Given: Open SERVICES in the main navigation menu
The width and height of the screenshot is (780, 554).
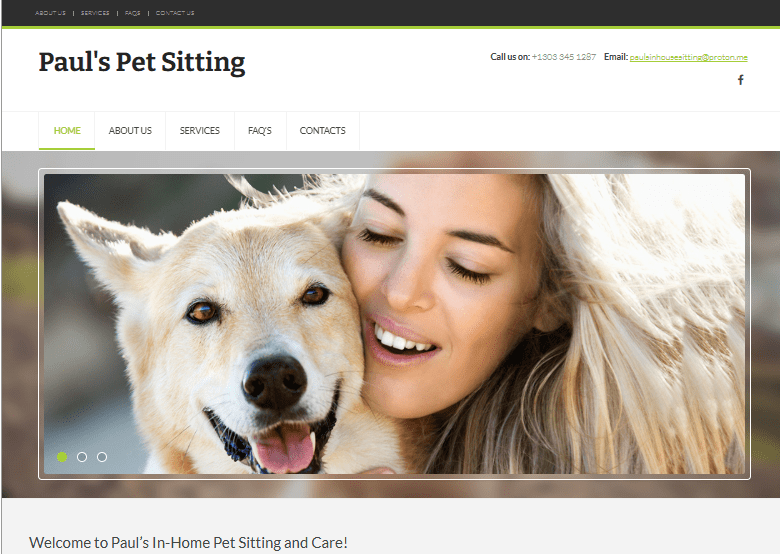Looking at the screenshot, I should [199, 131].
